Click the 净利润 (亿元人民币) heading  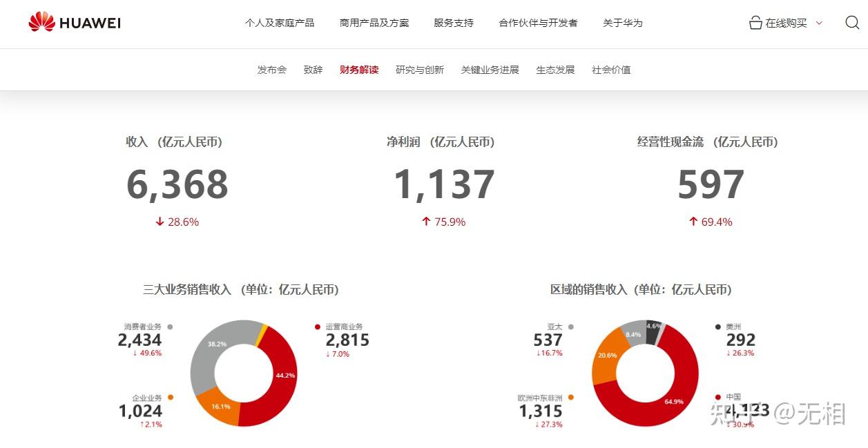(441, 142)
